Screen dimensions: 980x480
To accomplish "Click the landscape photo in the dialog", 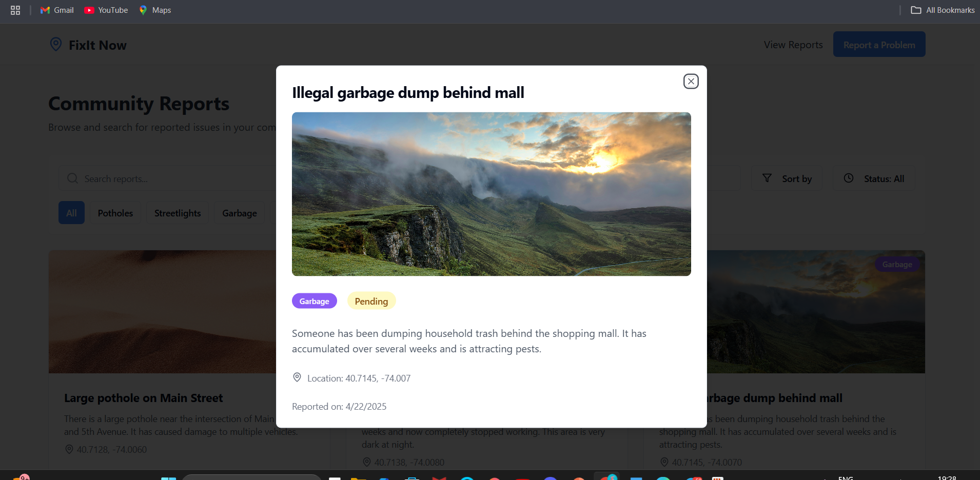I will point(491,194).
